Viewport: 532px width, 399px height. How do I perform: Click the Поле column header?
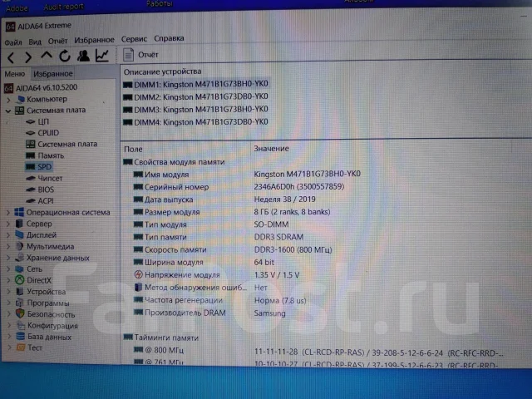click(133, 150)
